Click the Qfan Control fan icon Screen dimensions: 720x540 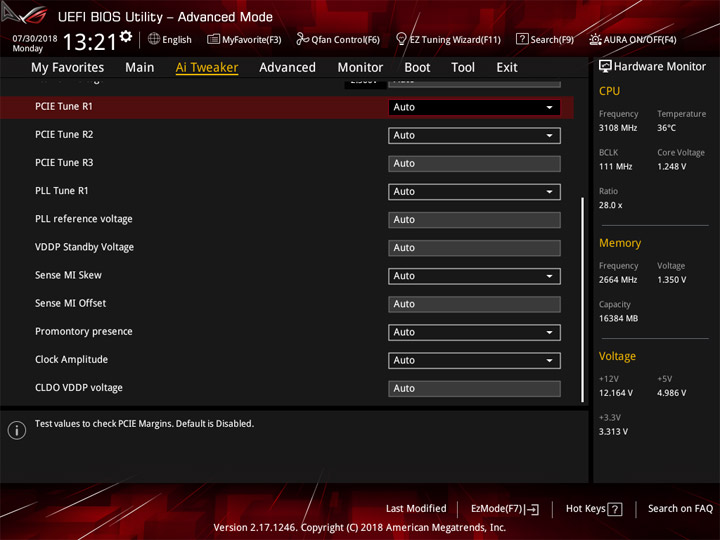click(x=302, y=39)
